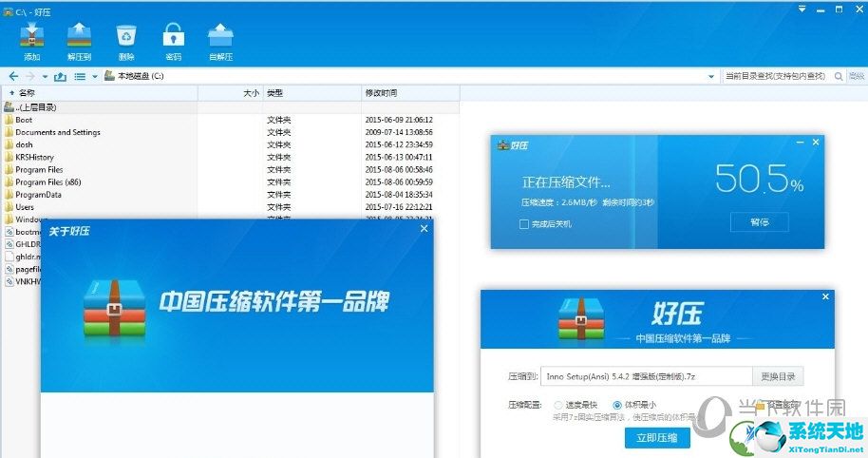Click the 当前目录查找 search field
Screen dimensions: 868x458
(777, 76)
